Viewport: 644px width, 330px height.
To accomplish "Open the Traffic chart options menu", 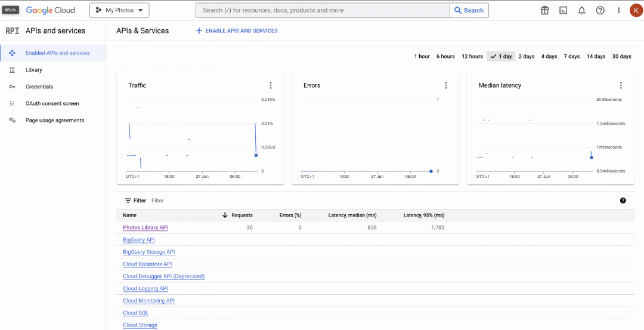I will pyautogui.click(x=271, y=85).
